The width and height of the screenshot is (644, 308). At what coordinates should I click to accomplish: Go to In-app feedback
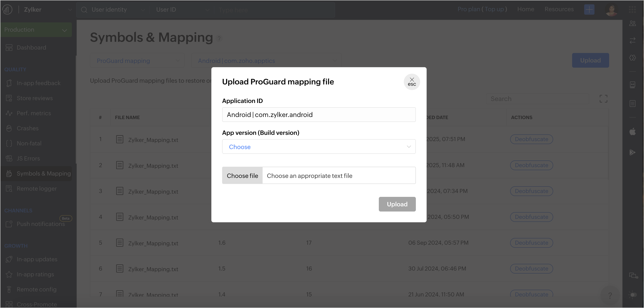pos(38,83)
